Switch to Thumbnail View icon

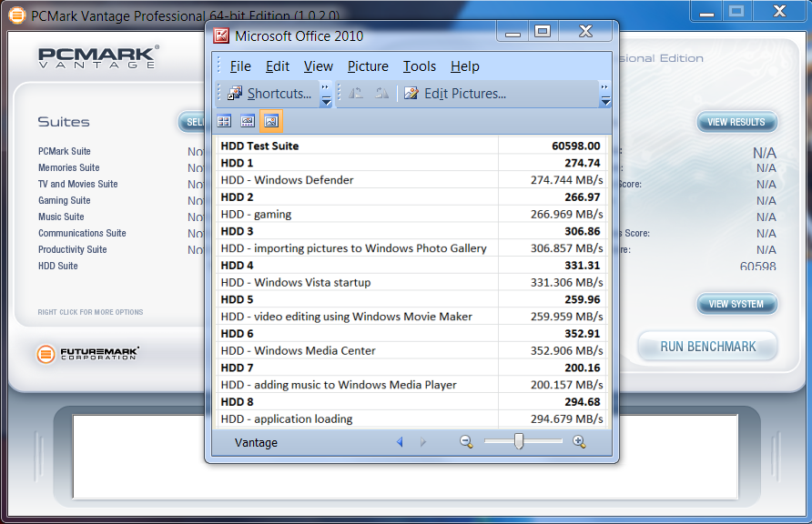tap(224, 121)
